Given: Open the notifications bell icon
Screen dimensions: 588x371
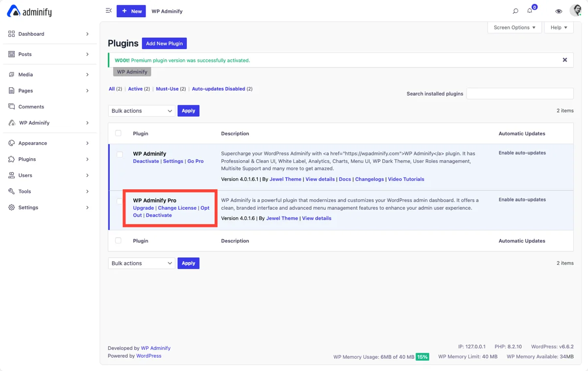Looking at the screenshot, I should [x=530, y=11].
